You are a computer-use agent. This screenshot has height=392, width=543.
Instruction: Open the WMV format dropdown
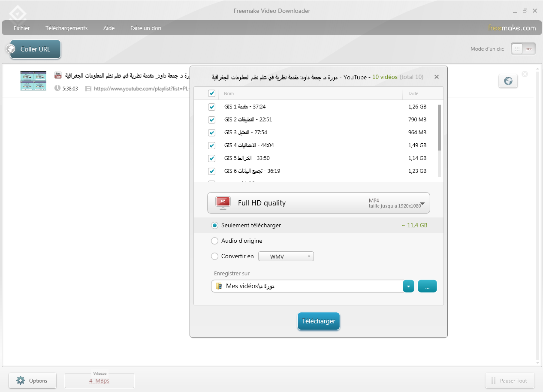tap(286, 256)
